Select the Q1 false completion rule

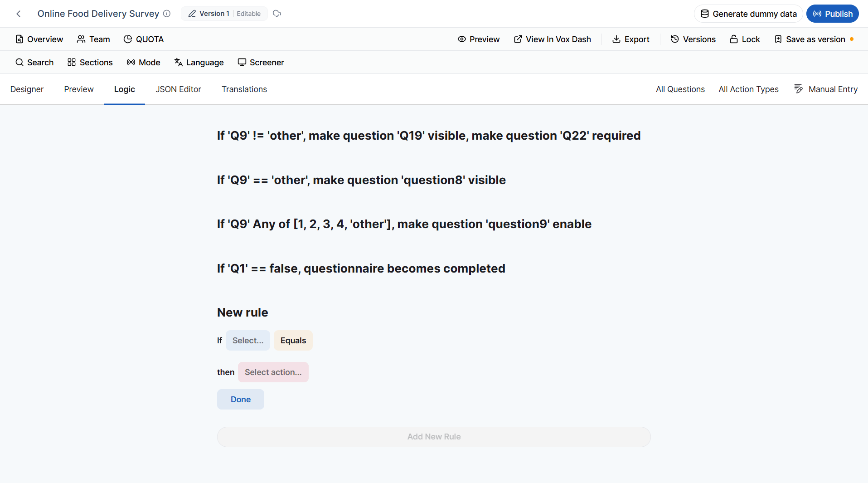361,268
